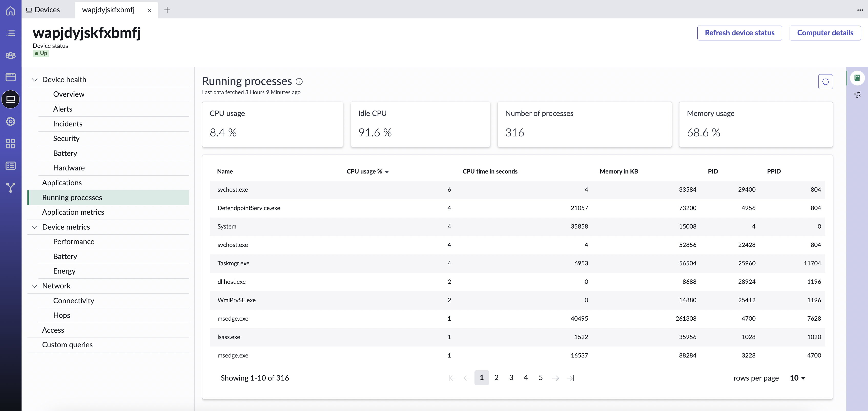Go to page 2
The width and height of the screenshot is (868, 411).
click(496, 378)
